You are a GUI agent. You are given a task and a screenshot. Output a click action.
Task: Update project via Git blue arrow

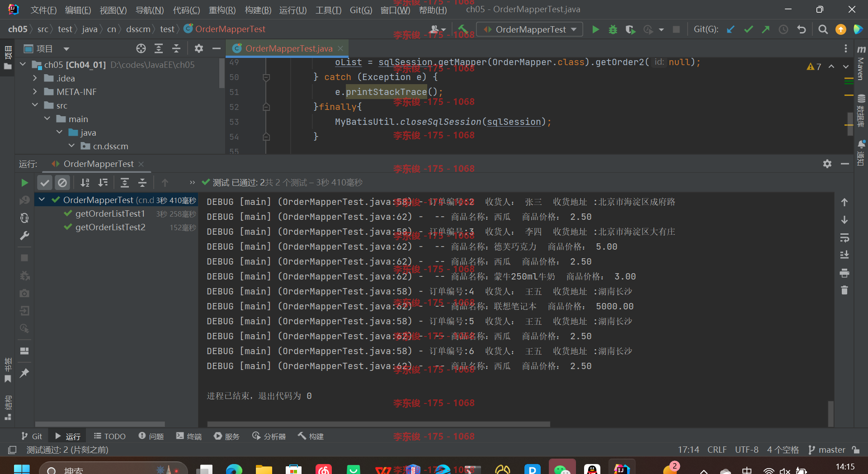point(731,29)
